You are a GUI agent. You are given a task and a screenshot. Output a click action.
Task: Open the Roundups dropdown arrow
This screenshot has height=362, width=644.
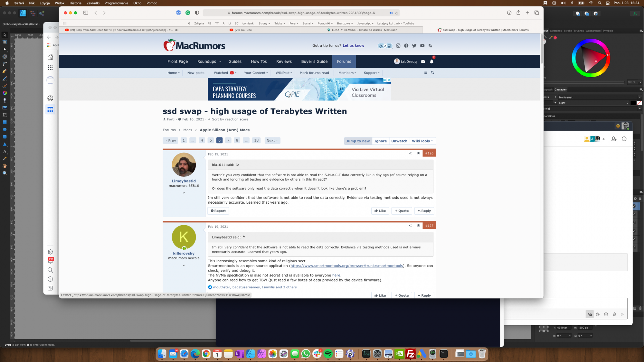(x=220, y=61)
